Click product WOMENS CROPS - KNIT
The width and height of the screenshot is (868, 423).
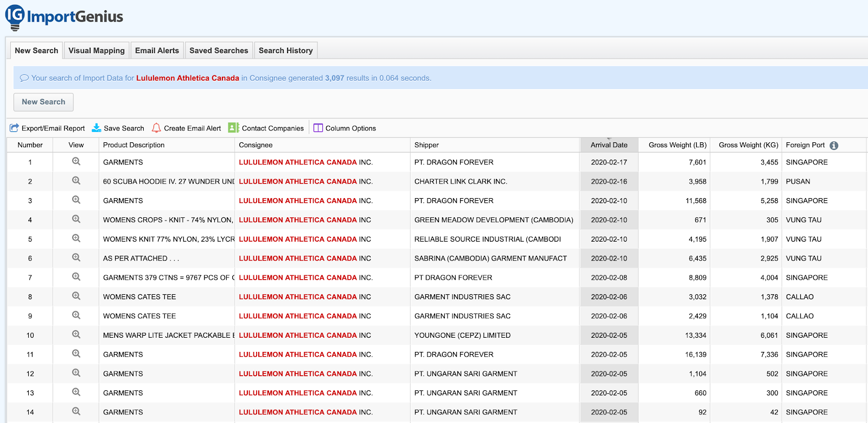168,220
